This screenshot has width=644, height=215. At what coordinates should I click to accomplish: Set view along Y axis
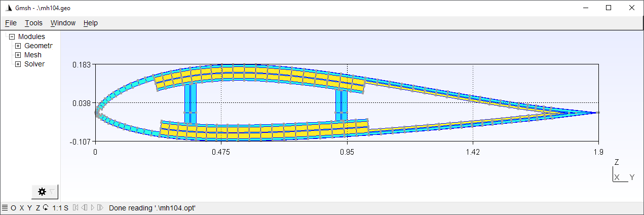tap(29, 207)
